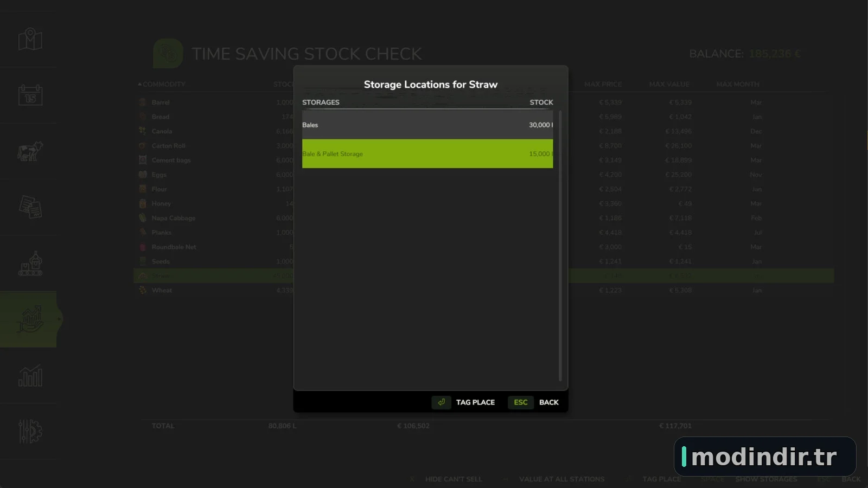Screen dimensions: 868x488
Task: Click the Cement bags commodity icon
Action: (143, 160)
